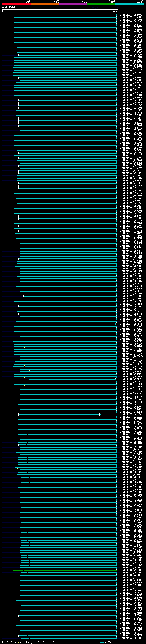Viewport: 146px width, 644px height.
Task: Select hit label UniRef100_P46266
Action: (x=131, y=42)
